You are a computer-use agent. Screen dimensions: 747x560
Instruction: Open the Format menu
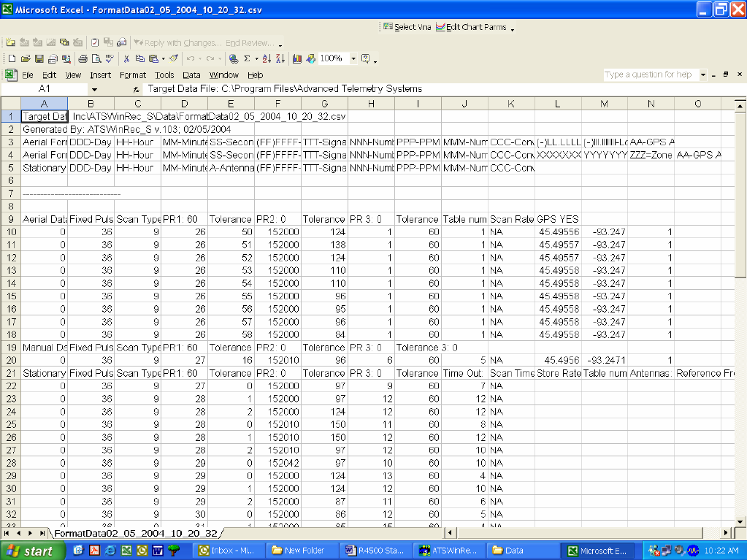pyautogui.click(x=133, y=74)
